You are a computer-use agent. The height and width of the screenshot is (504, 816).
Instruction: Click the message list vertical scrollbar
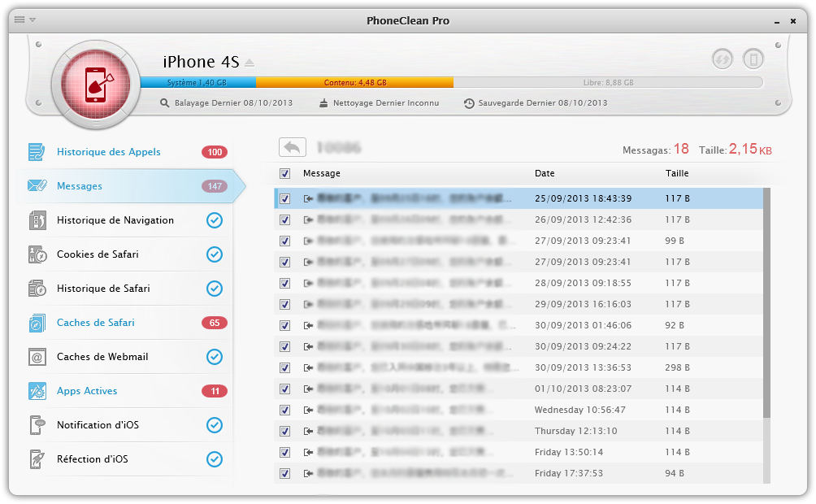pos(766,302)
